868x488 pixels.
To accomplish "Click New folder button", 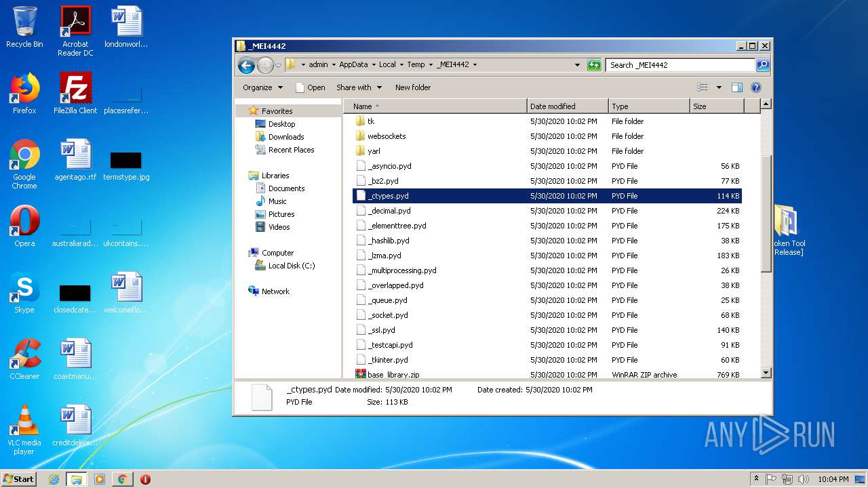I will (x=413, y=87).
